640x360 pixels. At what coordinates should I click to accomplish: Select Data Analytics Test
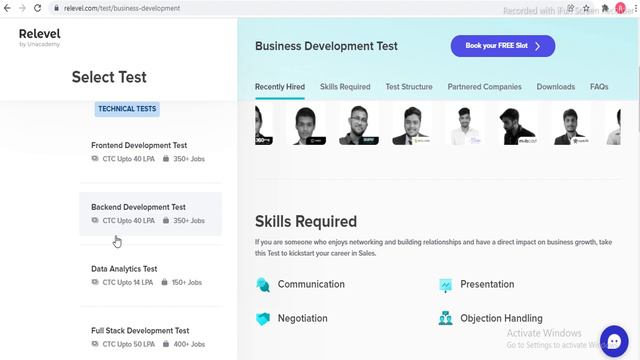[x=151, y=276]
